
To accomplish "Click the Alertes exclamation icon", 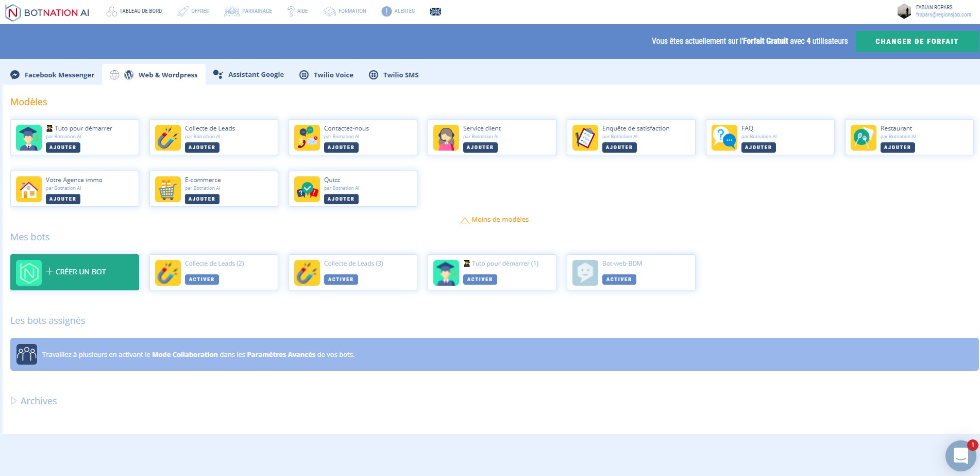I will pos(386,10).
